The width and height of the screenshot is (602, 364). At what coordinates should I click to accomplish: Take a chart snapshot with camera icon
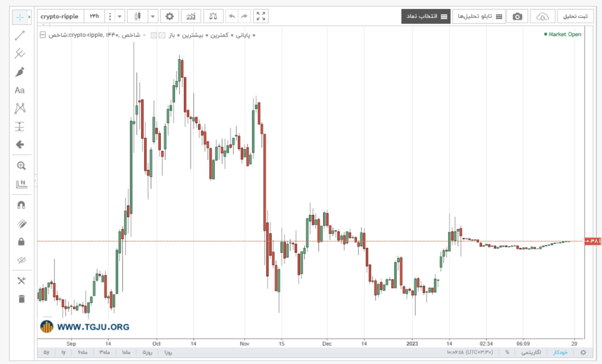tap(517, 16)
